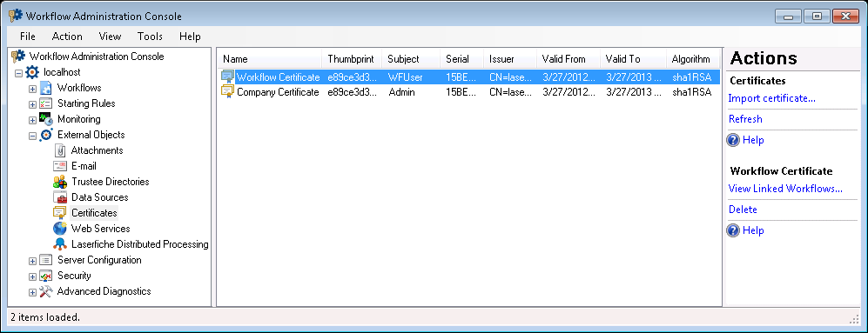
Task: Click the Security node icon
Action: [46, 276]
